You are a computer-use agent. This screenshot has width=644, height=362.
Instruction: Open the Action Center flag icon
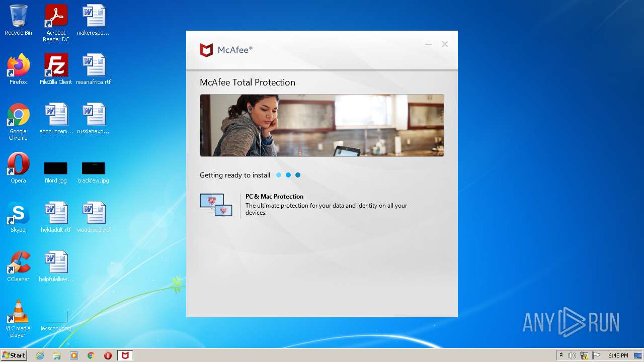tap(596, 355)
